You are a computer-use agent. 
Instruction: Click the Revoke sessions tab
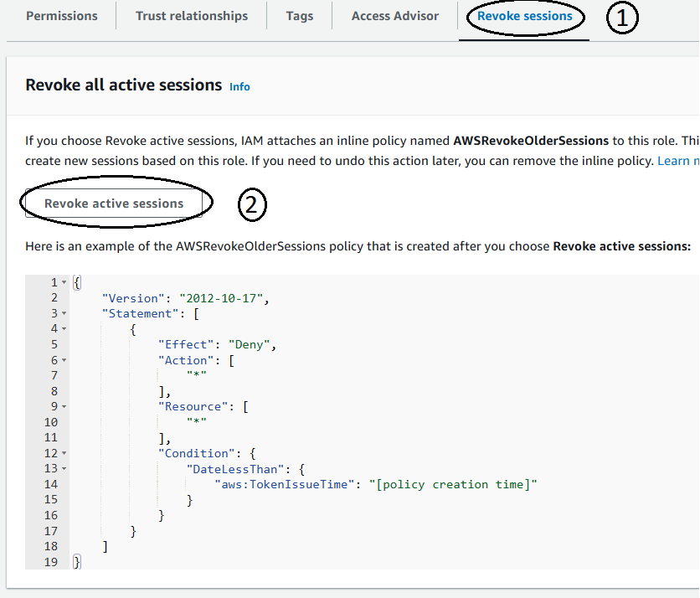[524, 16]
